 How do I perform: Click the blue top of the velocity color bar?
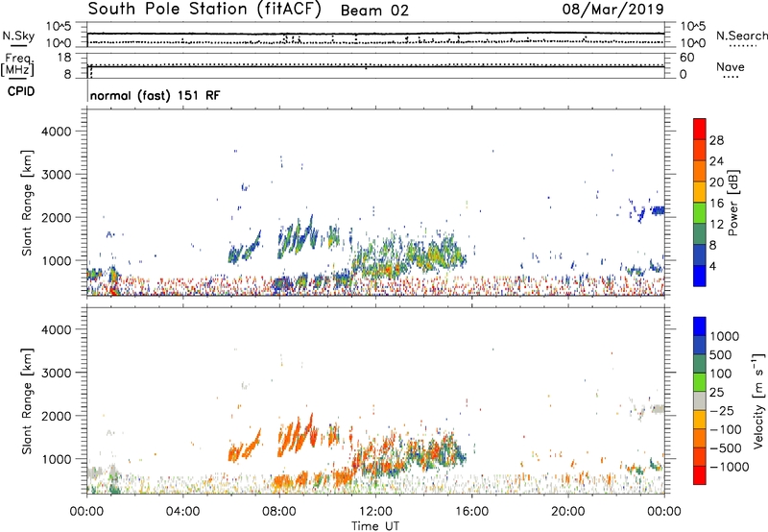[x=700, y=326]
